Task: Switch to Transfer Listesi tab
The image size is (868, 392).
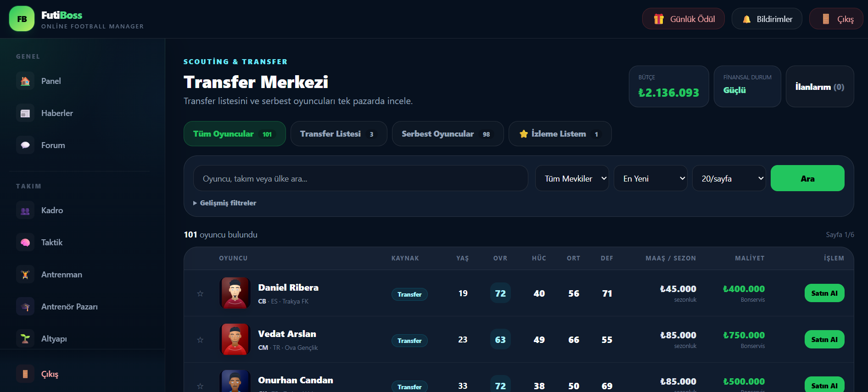Action: 339,134
